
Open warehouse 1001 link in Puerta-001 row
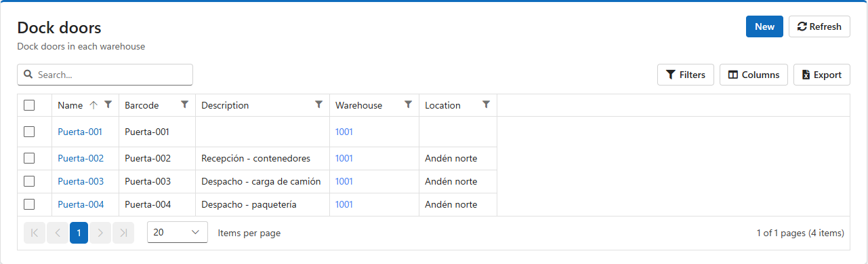point(344,132)
